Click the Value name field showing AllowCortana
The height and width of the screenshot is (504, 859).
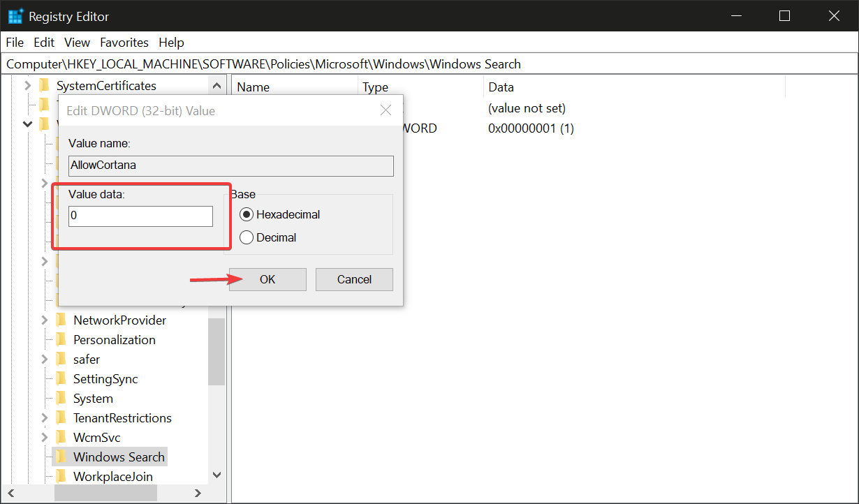(231, 165)
